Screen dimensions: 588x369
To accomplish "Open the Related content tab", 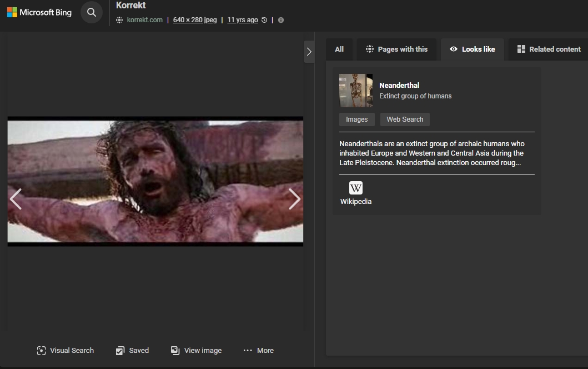I will click(x=549, y=49).
